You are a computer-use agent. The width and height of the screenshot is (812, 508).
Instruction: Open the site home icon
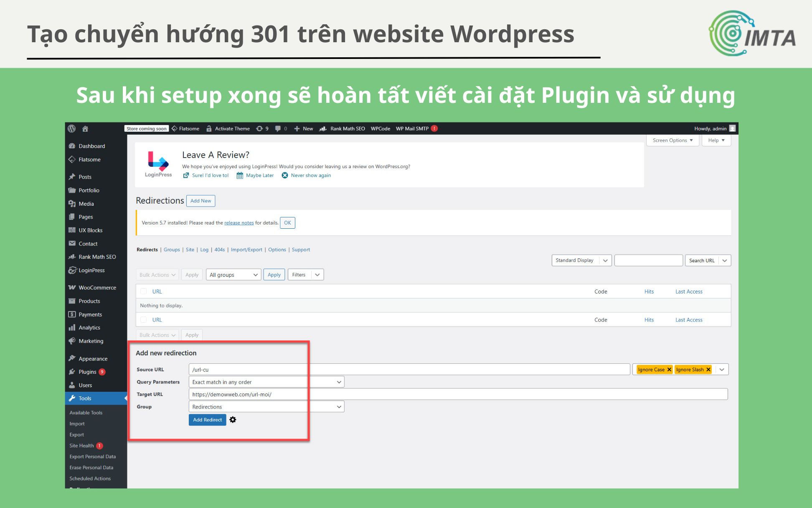pyautogui.click(x=85, y=129)
